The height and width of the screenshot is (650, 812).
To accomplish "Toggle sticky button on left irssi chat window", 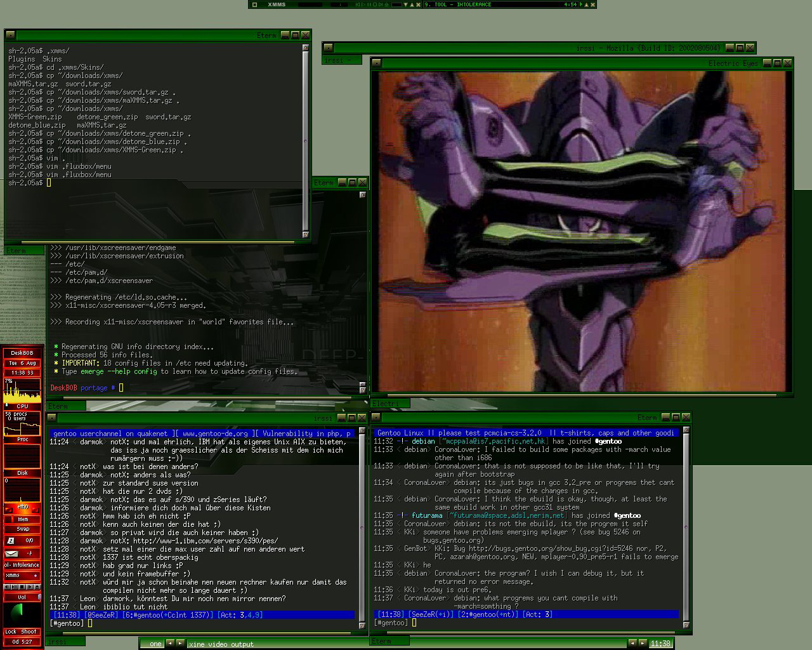I will (51, 418).
